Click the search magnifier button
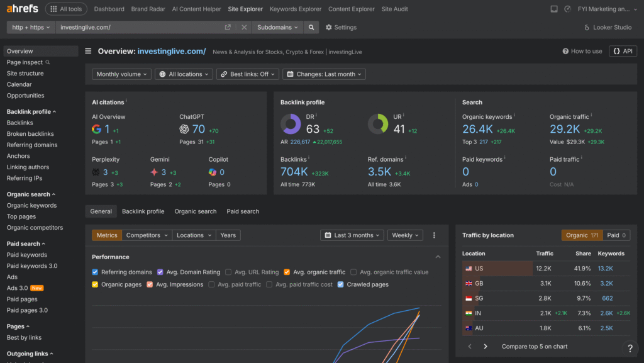 pyautogui.click(x=311, y=27)
